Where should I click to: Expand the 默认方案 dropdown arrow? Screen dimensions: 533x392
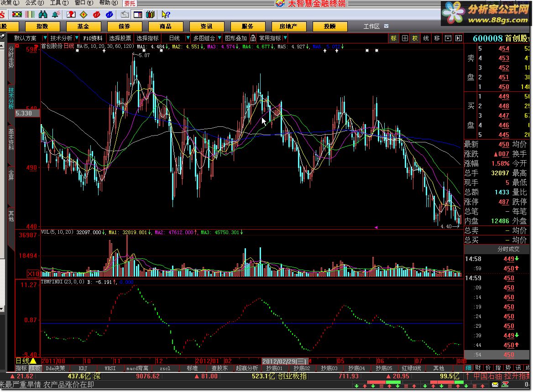point(45,38)
